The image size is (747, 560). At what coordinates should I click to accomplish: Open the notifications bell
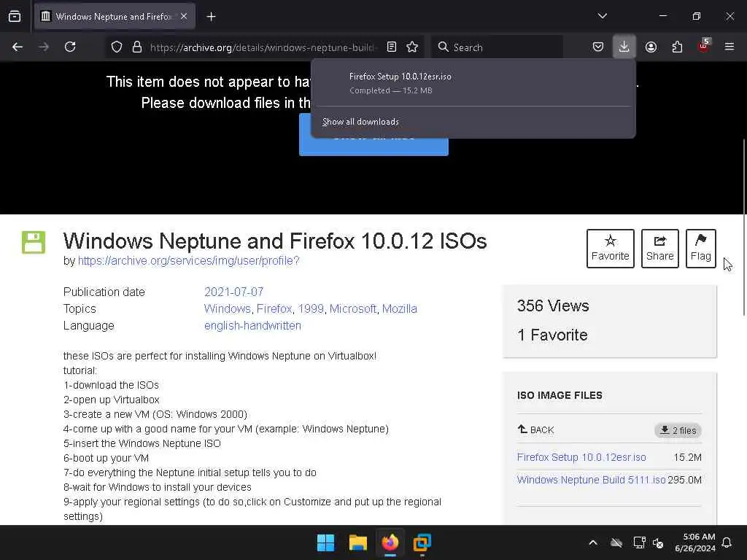[x=727, y=542]
